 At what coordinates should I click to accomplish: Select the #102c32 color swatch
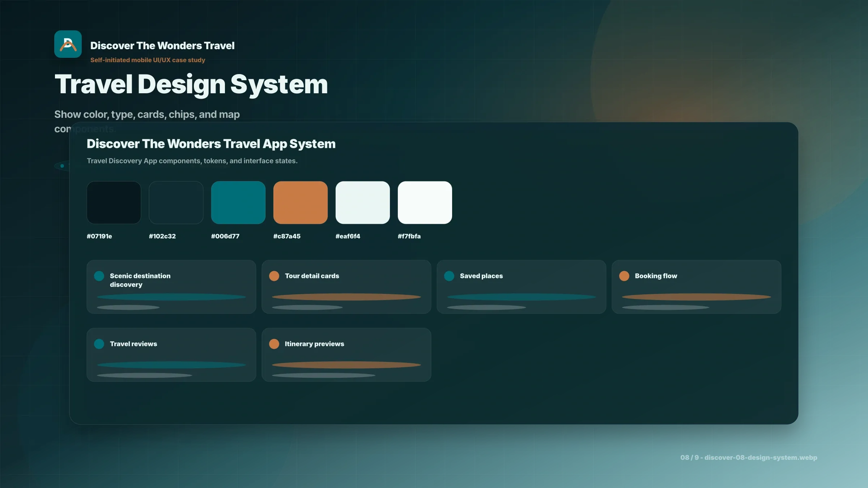tap(176, 202)
